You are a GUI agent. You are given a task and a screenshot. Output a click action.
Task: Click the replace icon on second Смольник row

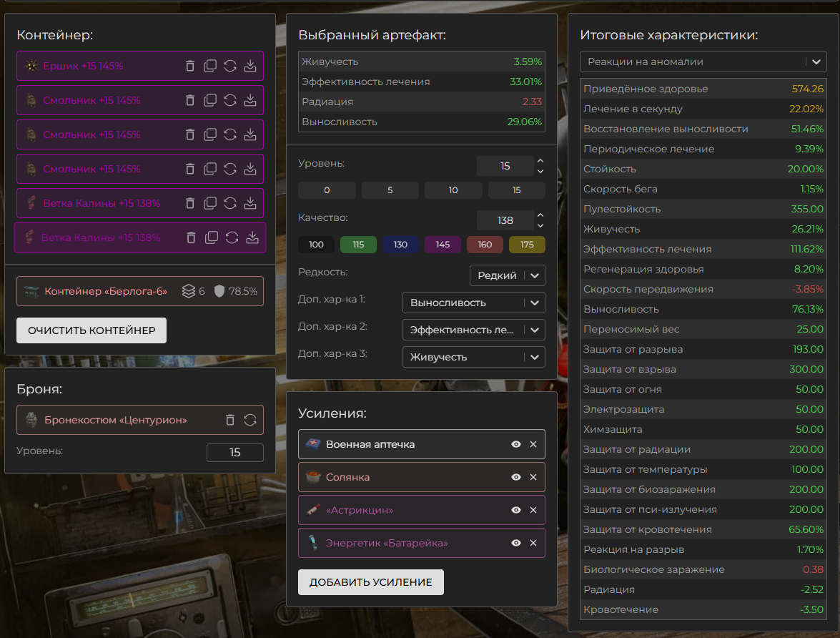230,134
